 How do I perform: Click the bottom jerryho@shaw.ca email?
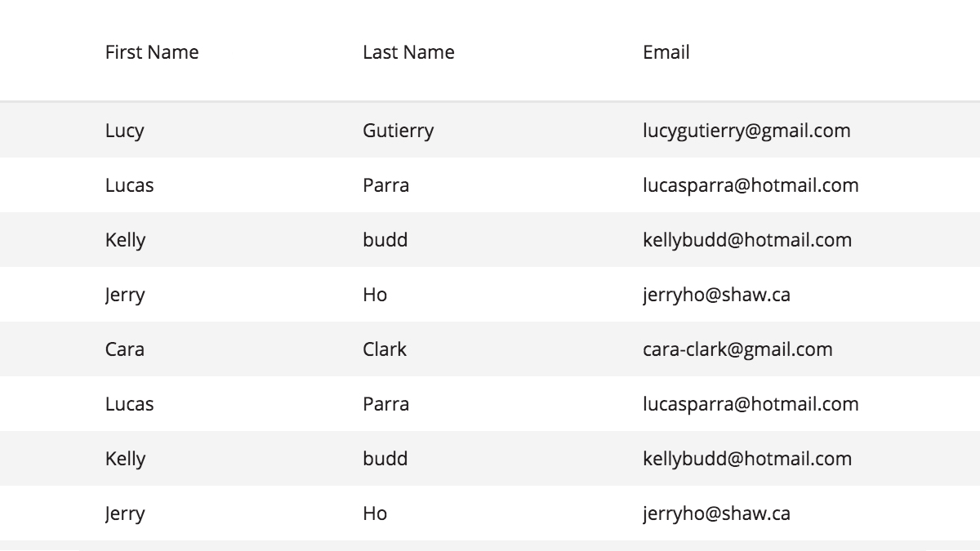pyautogui.click(x=716, y=513)
